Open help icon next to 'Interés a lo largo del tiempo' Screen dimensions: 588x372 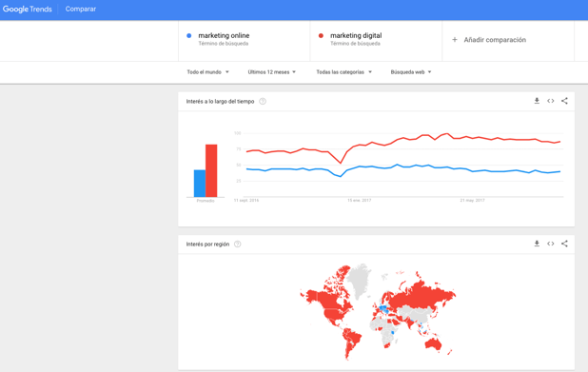(263, 101)
